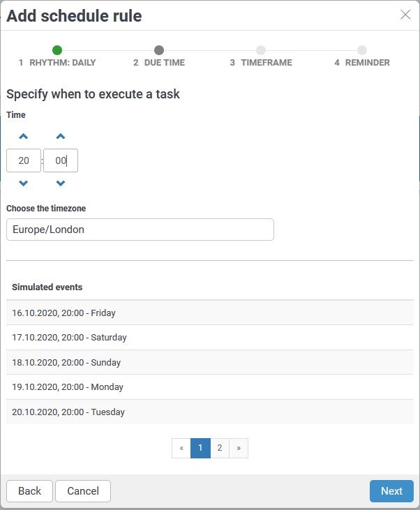Increase the minutes with the up arrow
Viewport: 420px width, 510px height.
pyautogui.click(x=61, y=136)
